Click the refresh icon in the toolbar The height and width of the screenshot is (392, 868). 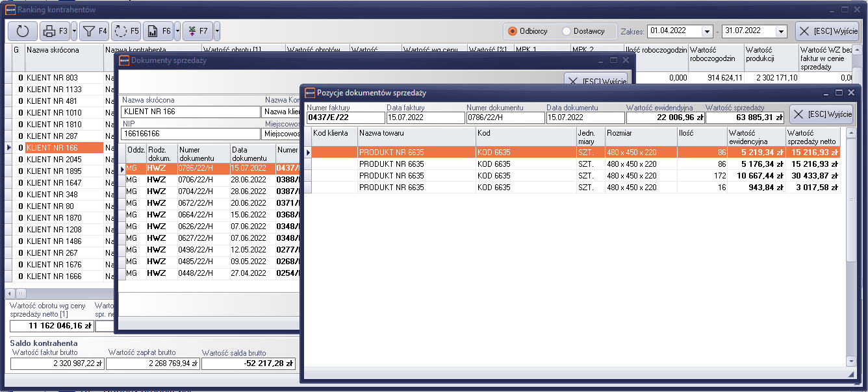coord(23,31)
